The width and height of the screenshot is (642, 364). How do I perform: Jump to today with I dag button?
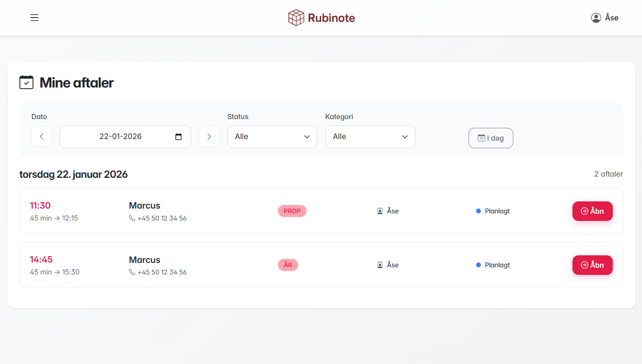tap(490, 138)
